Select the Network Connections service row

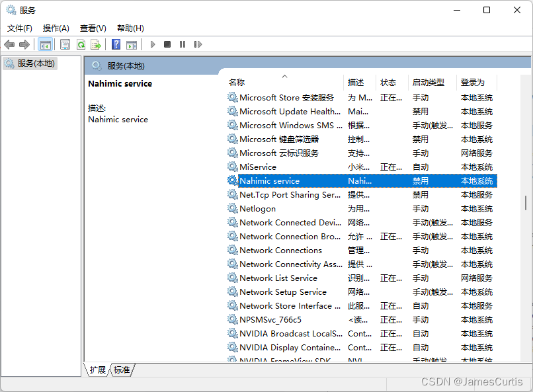(x=362, y=251)
